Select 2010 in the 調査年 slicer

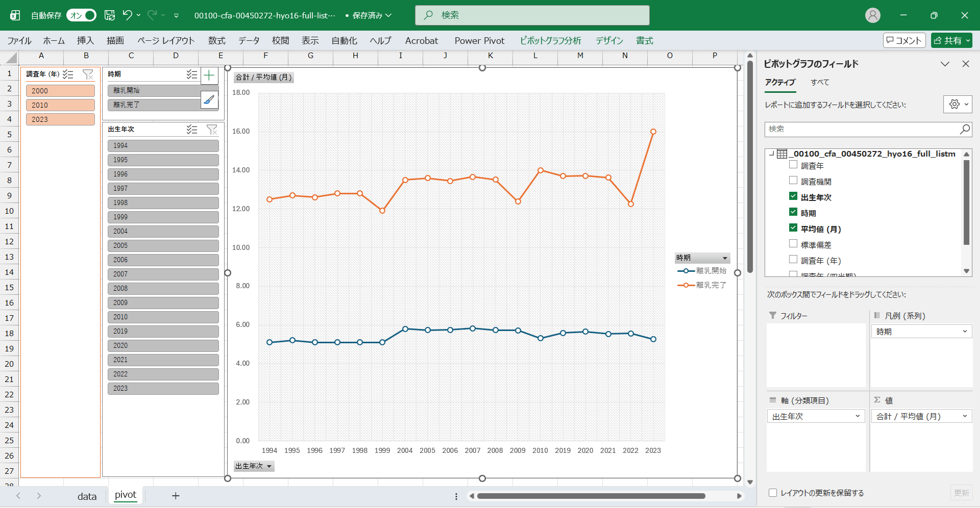point(60,105)
